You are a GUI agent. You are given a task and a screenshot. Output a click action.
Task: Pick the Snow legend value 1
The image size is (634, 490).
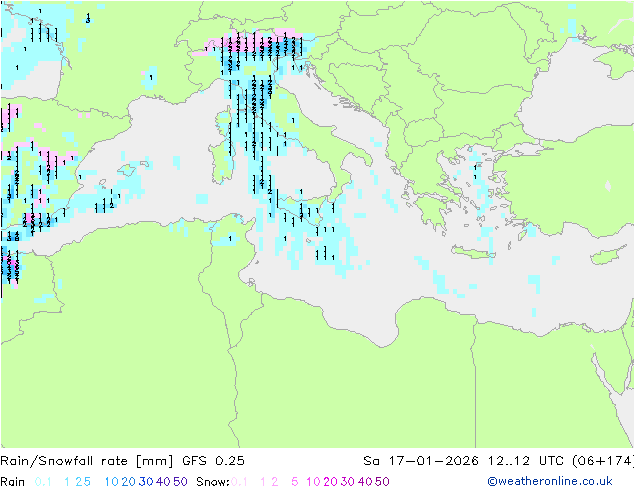click(x=263, y=482)
